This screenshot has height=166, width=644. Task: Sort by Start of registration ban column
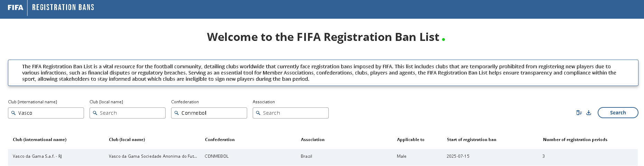[x=472, y=140]
